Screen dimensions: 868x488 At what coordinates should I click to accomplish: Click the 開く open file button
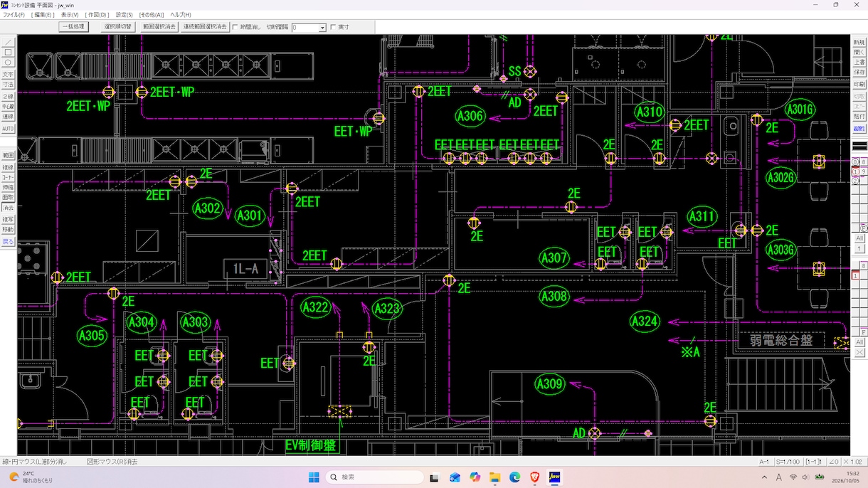click(x=859, y=52)
